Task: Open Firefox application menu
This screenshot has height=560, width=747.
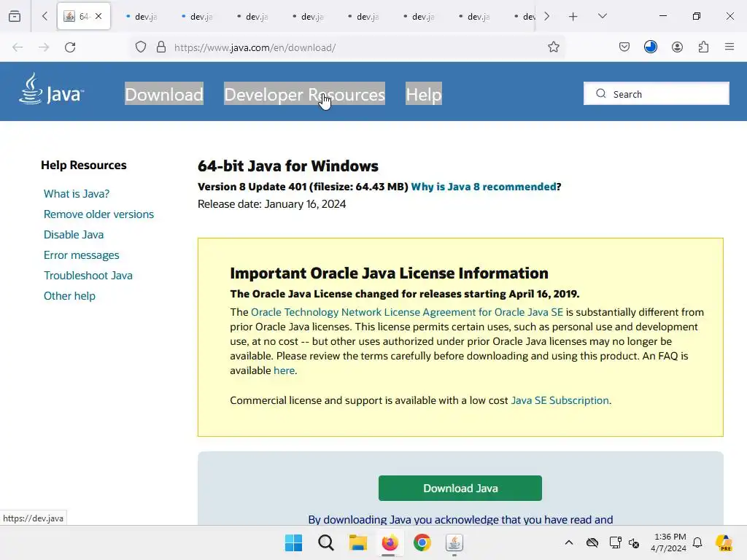Action: (729, 47)
